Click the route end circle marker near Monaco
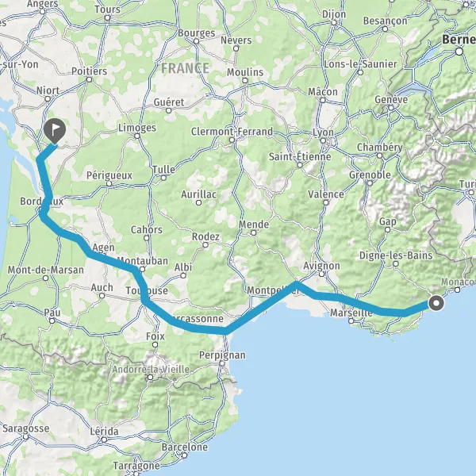476x476 pixels. 436,303
